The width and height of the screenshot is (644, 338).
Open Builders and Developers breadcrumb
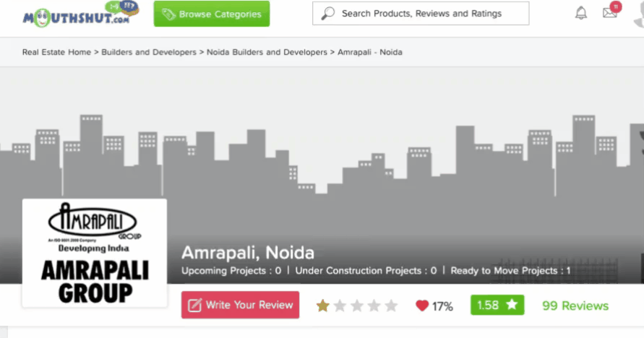149,52
